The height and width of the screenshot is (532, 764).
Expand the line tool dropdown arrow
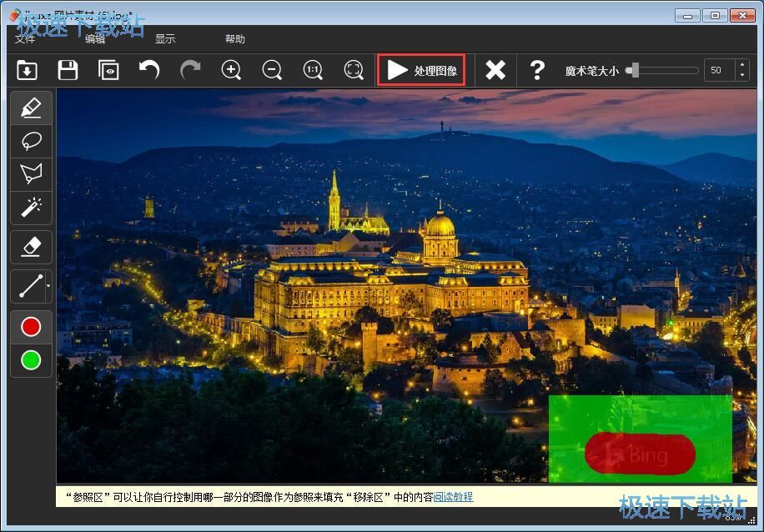(x=48, y=287)
